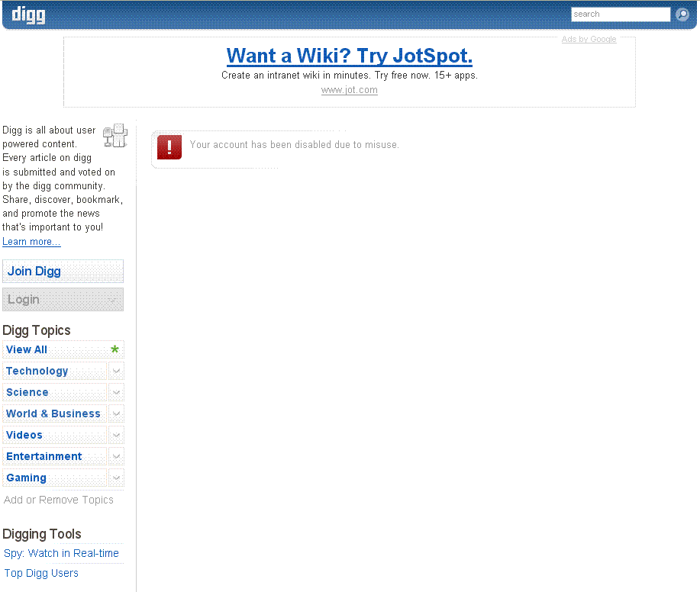This screenshot has width=700, height=592.
Task: Open the Want a Wiki JotSpot ad
Action: click(349, 56)
